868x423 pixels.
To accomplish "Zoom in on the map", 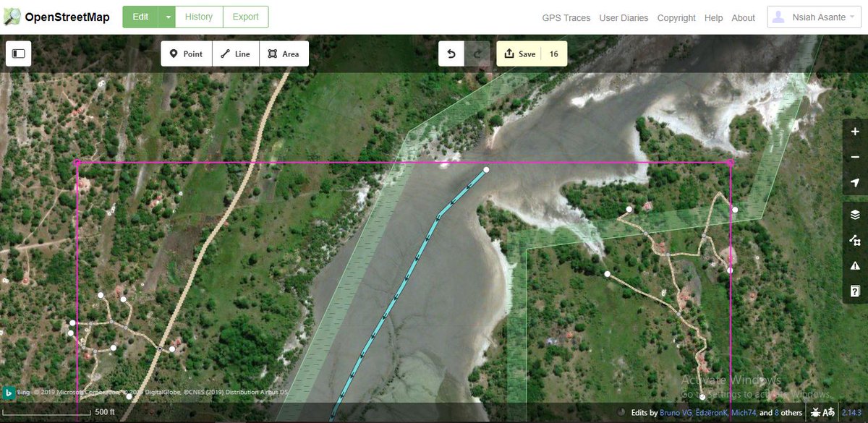I will [x=854, y=132].
